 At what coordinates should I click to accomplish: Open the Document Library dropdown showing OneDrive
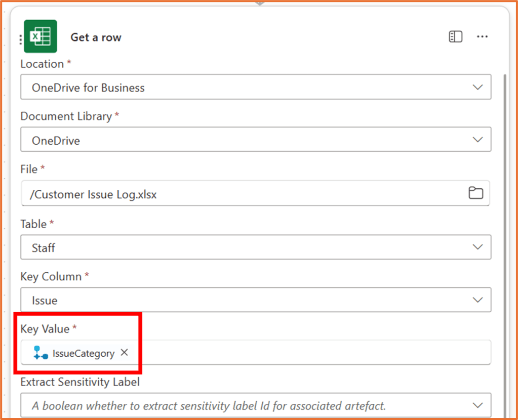(x=477, y=139)
